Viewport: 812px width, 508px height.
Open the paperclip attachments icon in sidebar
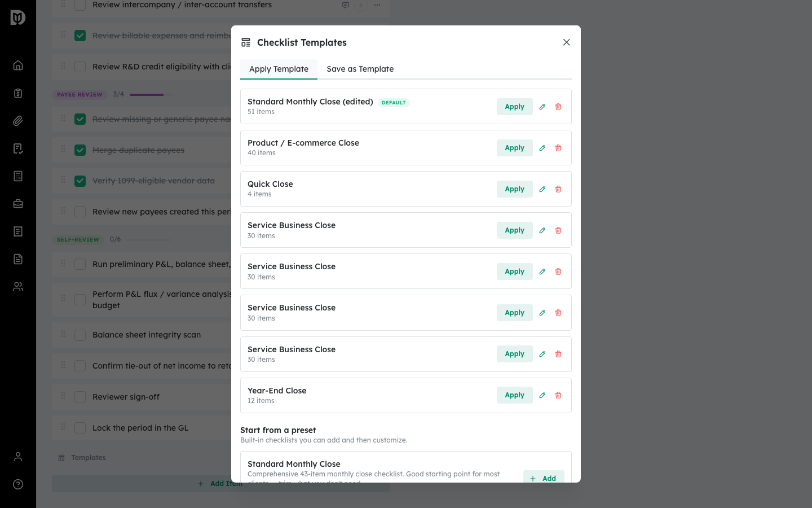click(18, 121)
